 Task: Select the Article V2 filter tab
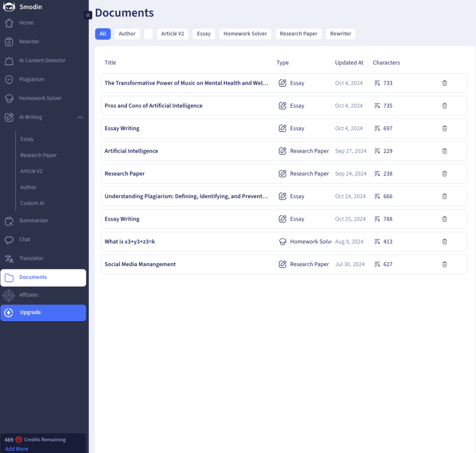[172, 34]
